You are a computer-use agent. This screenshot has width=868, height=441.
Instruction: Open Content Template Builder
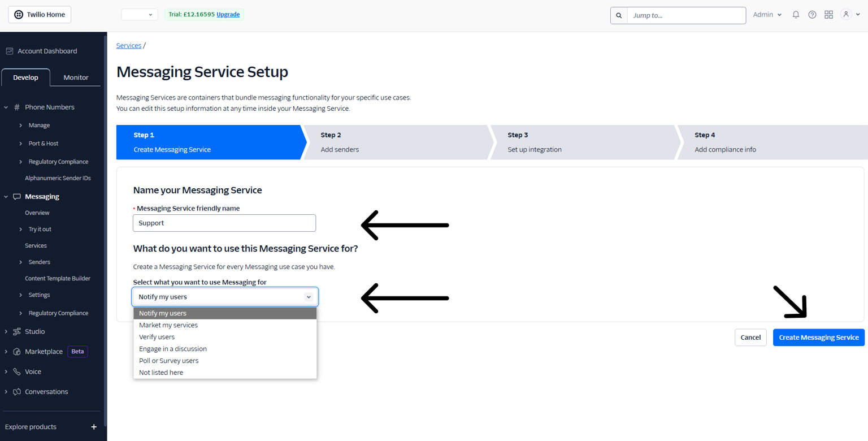[x=58, y=279]
